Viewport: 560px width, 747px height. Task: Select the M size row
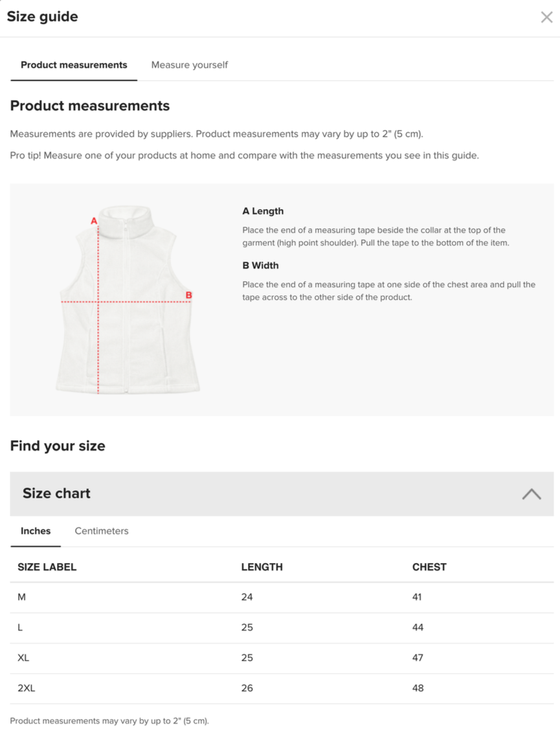282,597
